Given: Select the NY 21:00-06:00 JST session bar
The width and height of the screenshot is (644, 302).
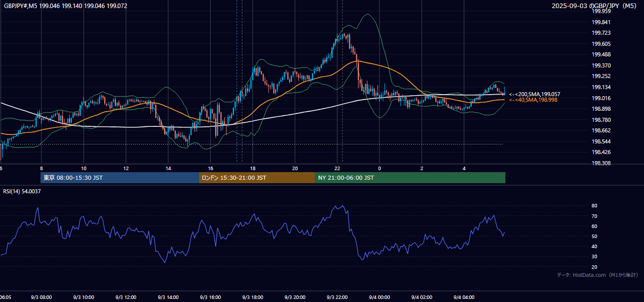Looking at the screenshot, I should pos(410,178).
